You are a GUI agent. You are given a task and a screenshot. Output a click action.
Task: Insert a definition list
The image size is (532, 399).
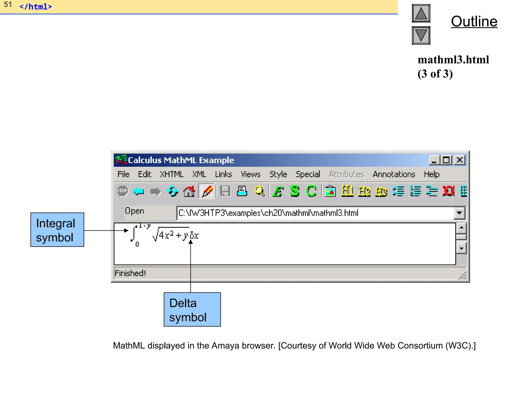click(432, 191)
